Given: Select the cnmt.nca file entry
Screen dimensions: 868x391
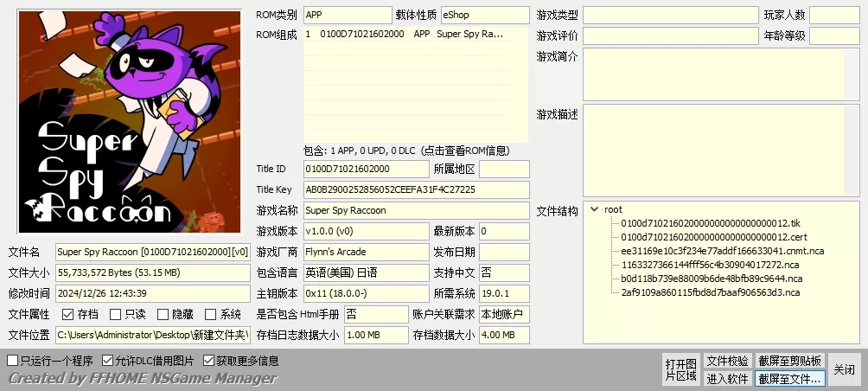Looking at the screenshot, I should pos(722,251).
